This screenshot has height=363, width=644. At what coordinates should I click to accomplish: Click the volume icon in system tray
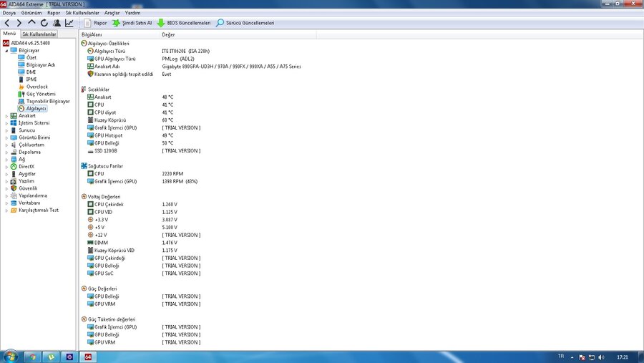pos(601,357)
